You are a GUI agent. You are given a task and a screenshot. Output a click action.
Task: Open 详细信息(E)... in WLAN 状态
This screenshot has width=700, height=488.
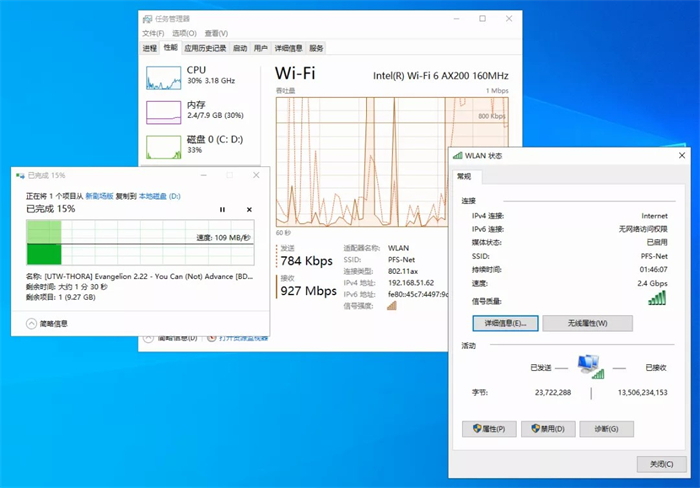(505, 323)
